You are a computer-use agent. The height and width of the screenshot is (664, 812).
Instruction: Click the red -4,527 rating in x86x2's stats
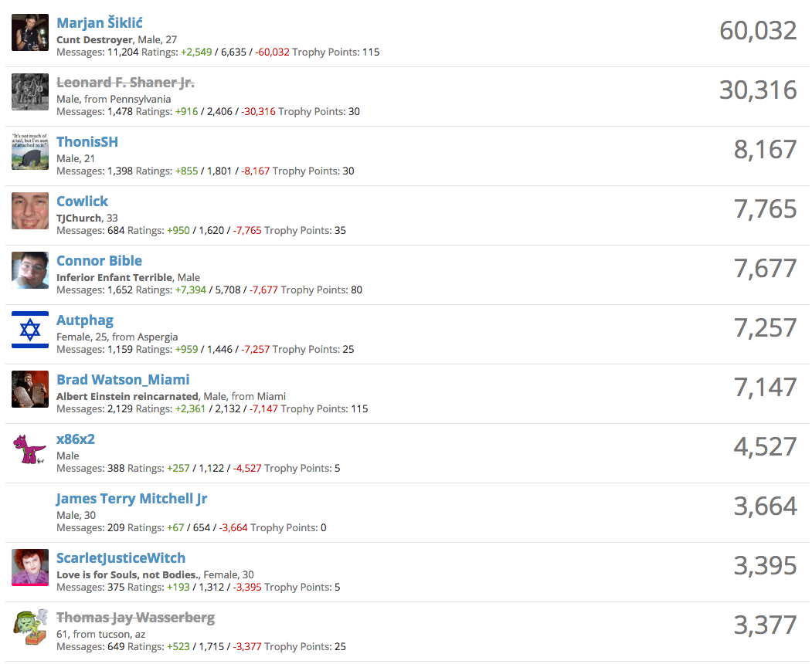pos(247,469)
